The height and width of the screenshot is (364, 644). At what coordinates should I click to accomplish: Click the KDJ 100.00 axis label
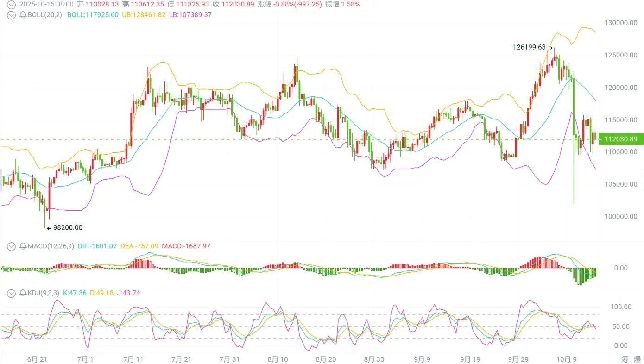tap(621, 307)
